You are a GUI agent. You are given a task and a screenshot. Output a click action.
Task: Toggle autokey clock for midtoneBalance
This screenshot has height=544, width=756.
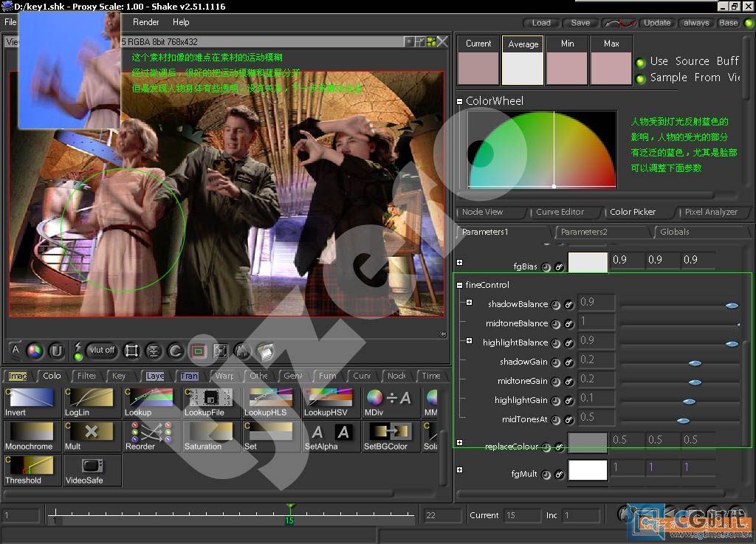[x=556, y=324]
